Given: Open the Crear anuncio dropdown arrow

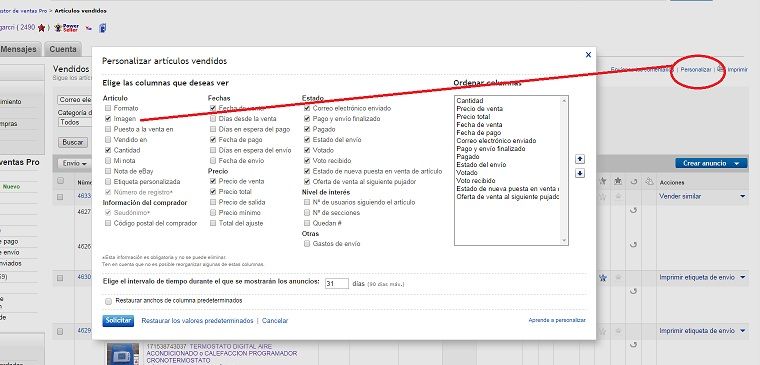Looking at the screenshot, I should tap(737, 164).
